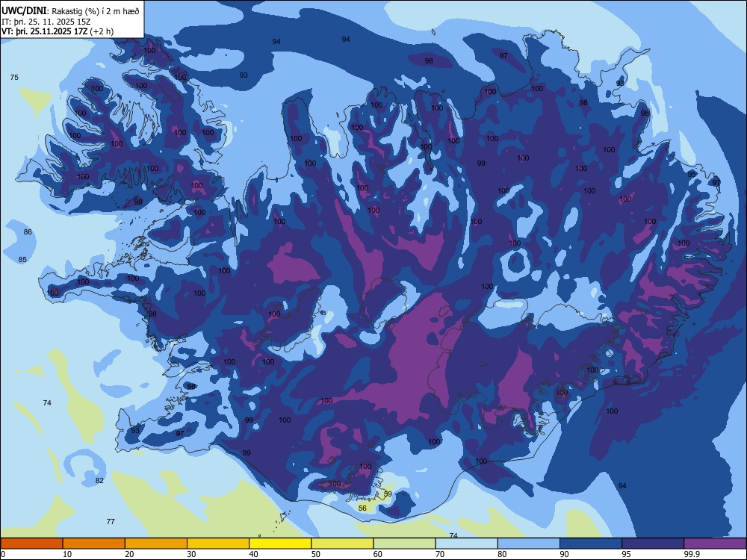747x560 pixels.
Task: Click the legend scale label 0
Action: [x=3, y=554]
